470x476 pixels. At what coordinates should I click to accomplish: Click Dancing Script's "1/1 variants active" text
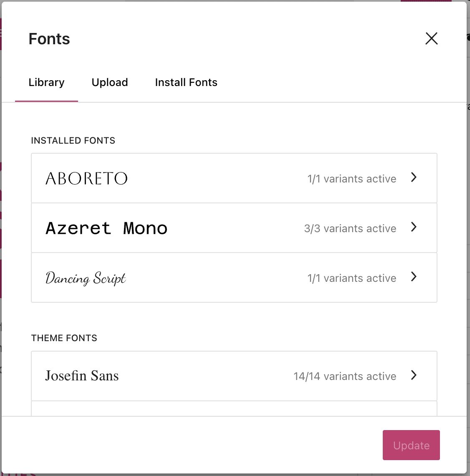tap(351, 279)
